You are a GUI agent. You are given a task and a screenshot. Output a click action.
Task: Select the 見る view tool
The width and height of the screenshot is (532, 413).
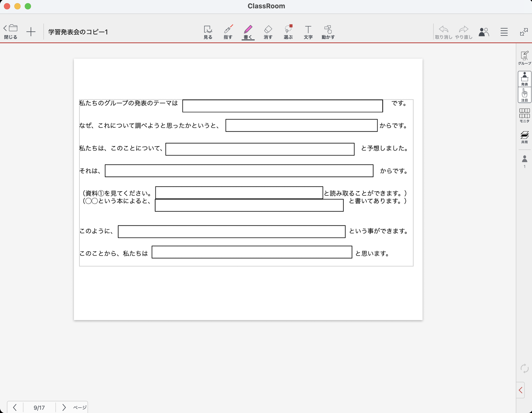click(x=208, y=32)
